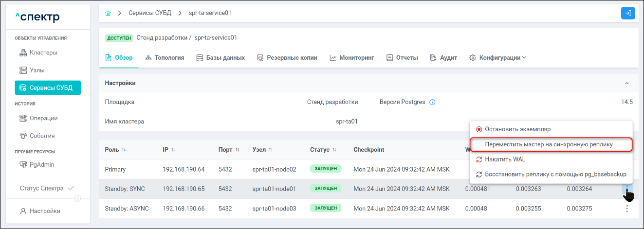Viewport: 644px width, 229px height.
Task: Click the Postgres version info icon
Action: (432, 102)
